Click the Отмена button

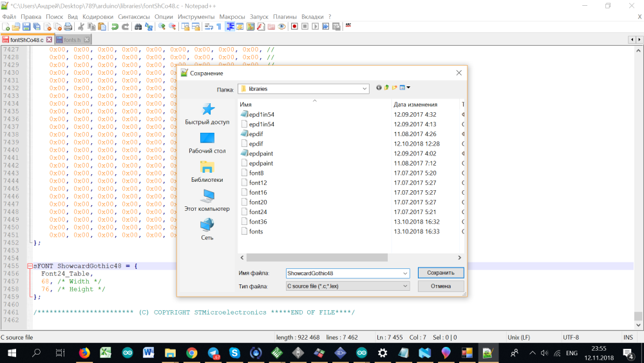[x=440, y=286]
